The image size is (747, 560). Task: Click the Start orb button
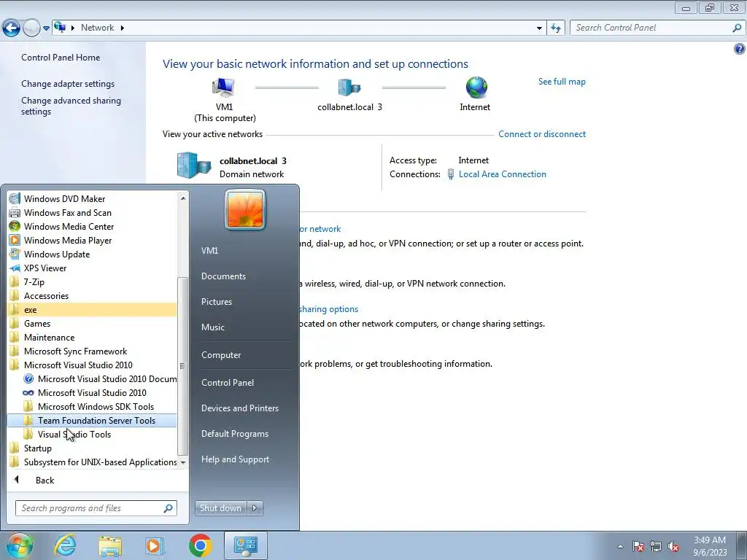click(19, 545)
